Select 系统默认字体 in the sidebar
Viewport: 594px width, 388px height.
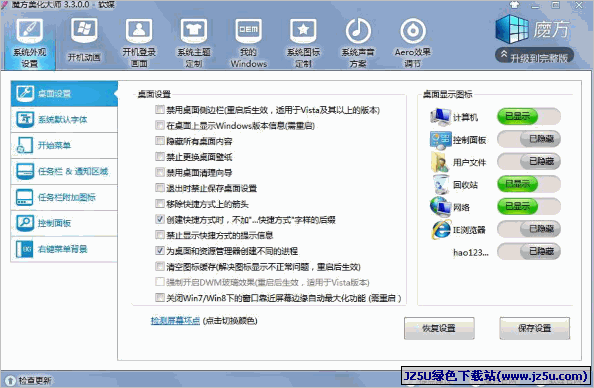click(64, 119)
